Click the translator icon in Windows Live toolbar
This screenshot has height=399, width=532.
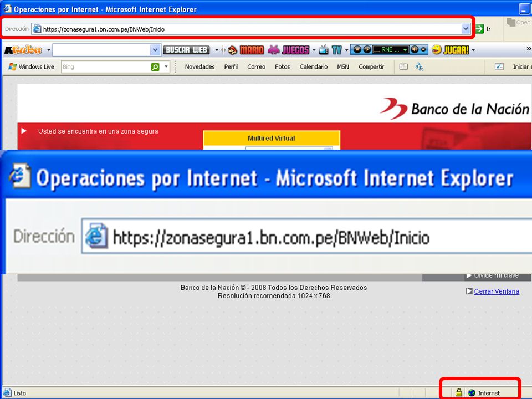(x=419, y=67)
